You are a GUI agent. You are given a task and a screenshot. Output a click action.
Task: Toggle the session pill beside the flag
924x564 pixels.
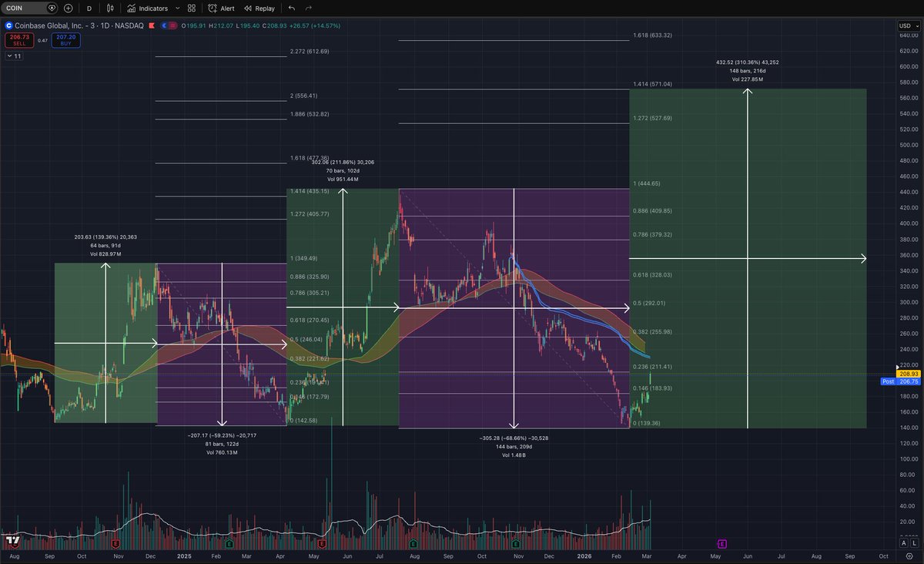(169, 25)
